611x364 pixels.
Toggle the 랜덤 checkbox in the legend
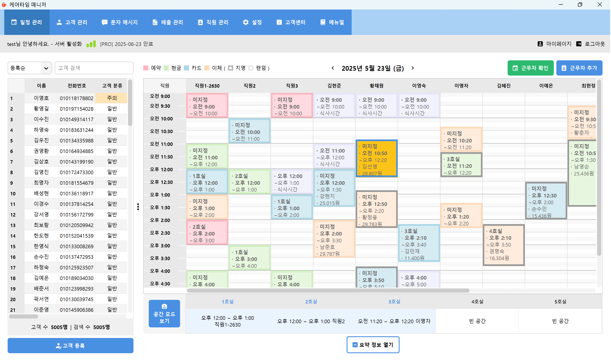click(251, 68)
